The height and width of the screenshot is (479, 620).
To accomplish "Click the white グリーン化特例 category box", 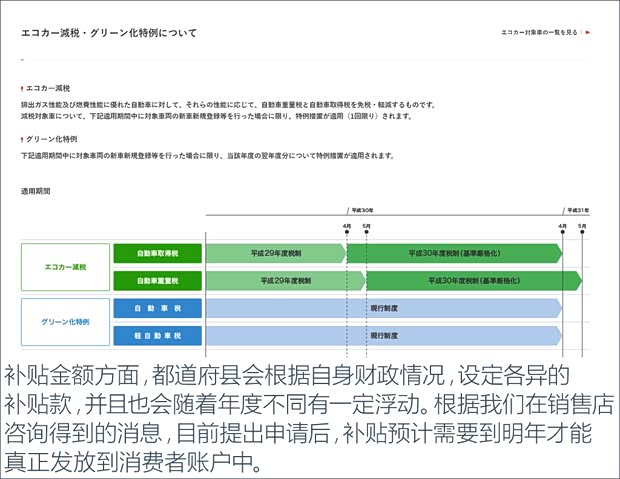I will 65,322.
